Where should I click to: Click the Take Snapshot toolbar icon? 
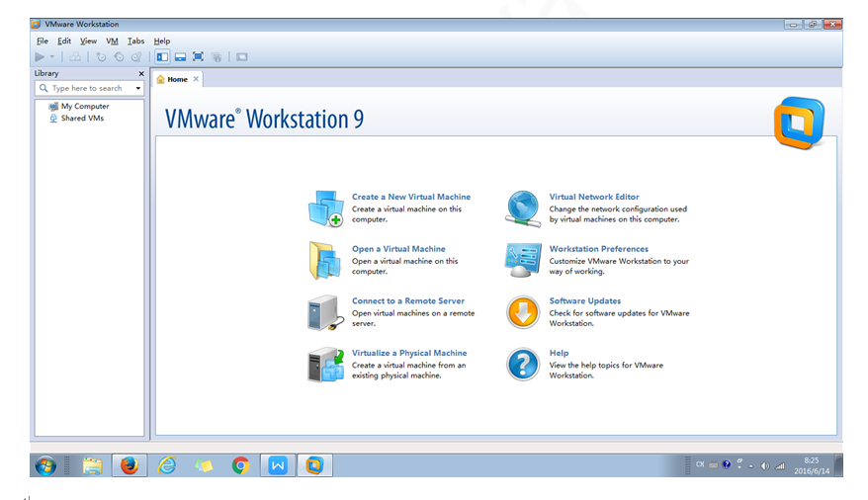(101, 56)
